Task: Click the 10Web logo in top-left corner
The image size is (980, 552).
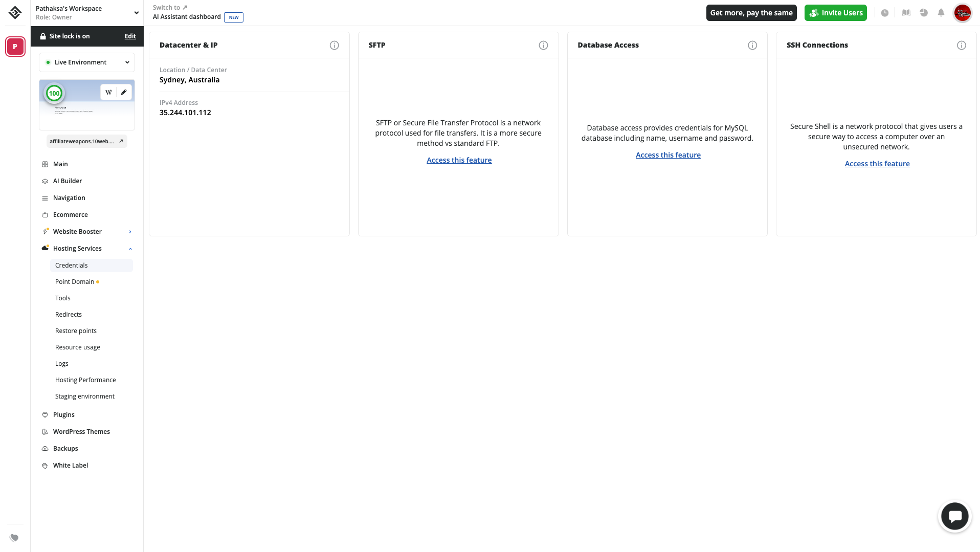Action: tap(15, 13)
